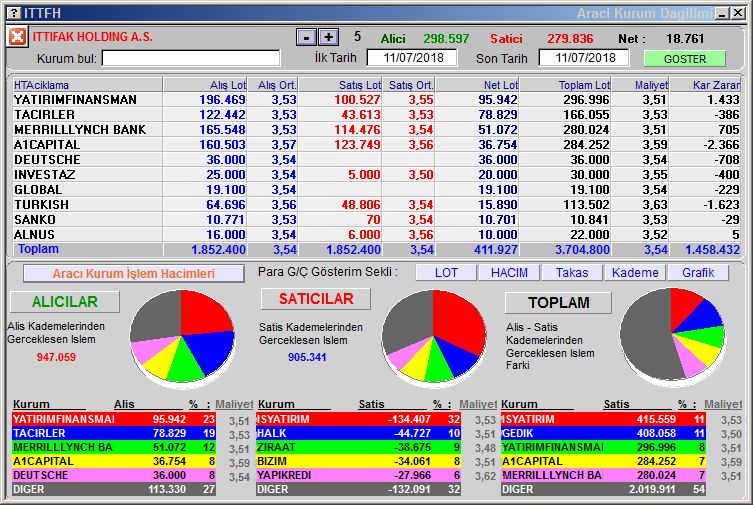Select the A1CAPITAL row in top table
This screenshot has width=753, height=505.
(x=376, y=144)
